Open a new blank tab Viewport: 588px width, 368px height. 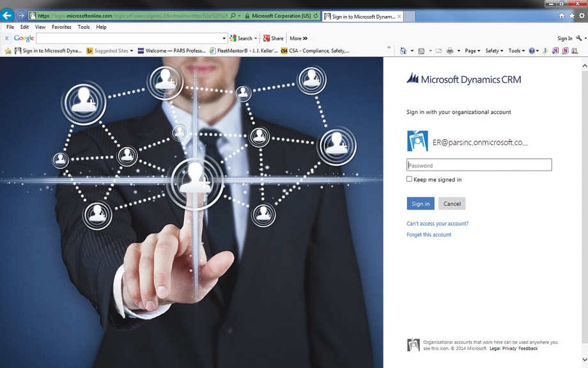click(x=410, y=17)
